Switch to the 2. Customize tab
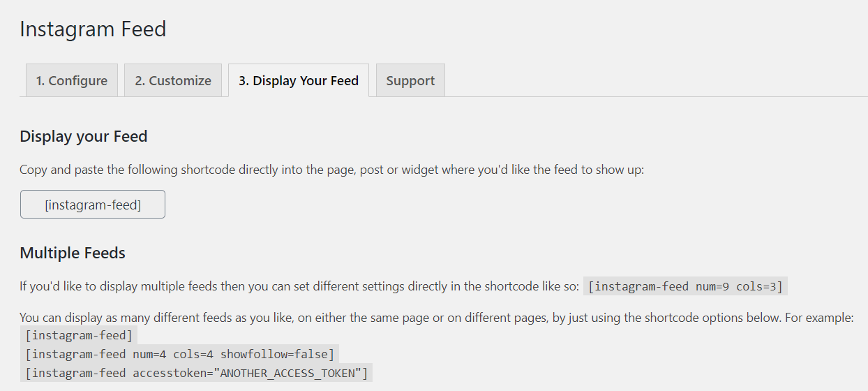 173,81
